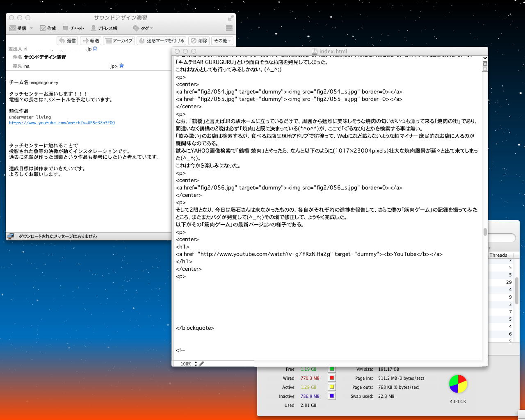Click the 宛先 (To) label in the mail header
The image size is (525, 420).
tap(17, 66)
